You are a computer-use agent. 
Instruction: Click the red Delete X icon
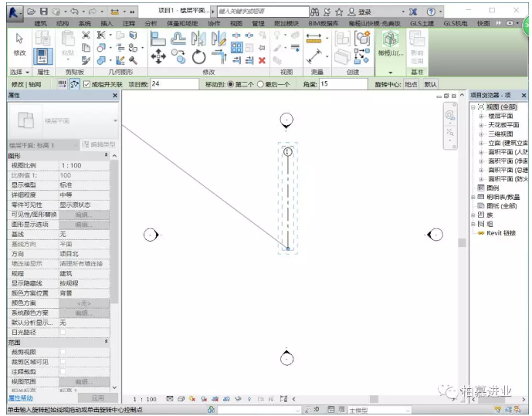tap(262, 60)
